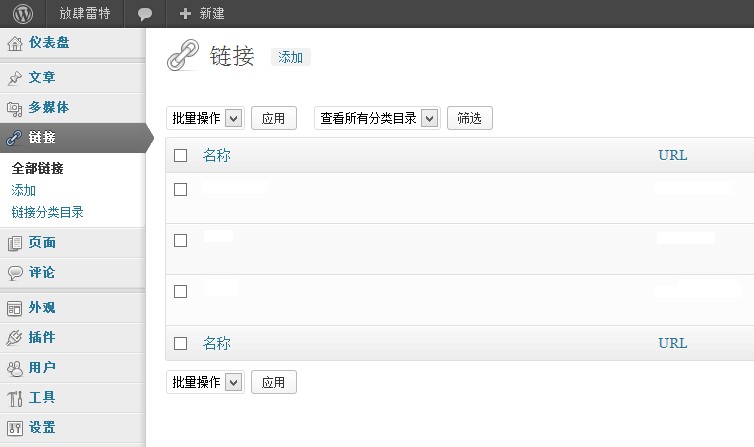Open the WordPress logo menu
Image resolution: width=754 pixels, height=447 pixels.
click(x=23, y=13)
